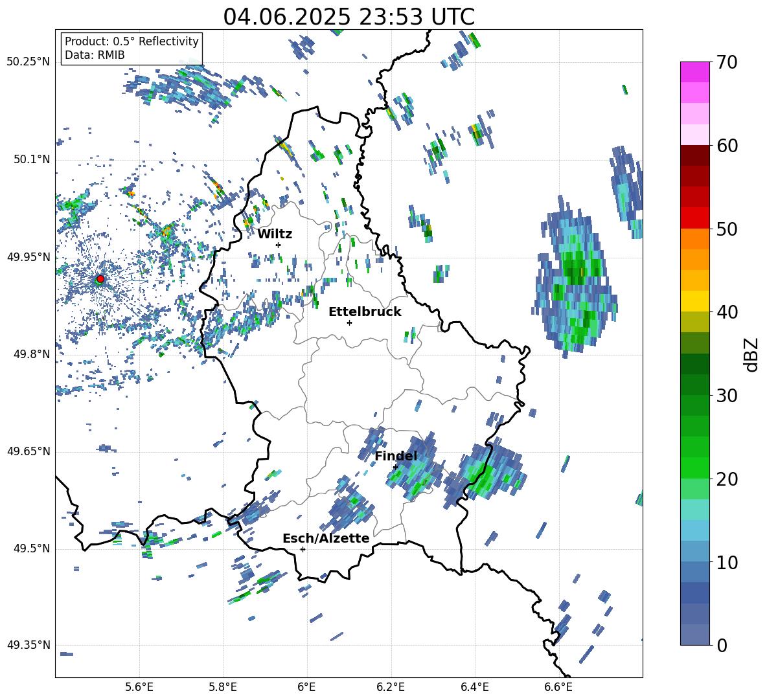The image size is (767, 700).
Task: Click the yellow colorbar segment near 40
Action: [694, 301]
